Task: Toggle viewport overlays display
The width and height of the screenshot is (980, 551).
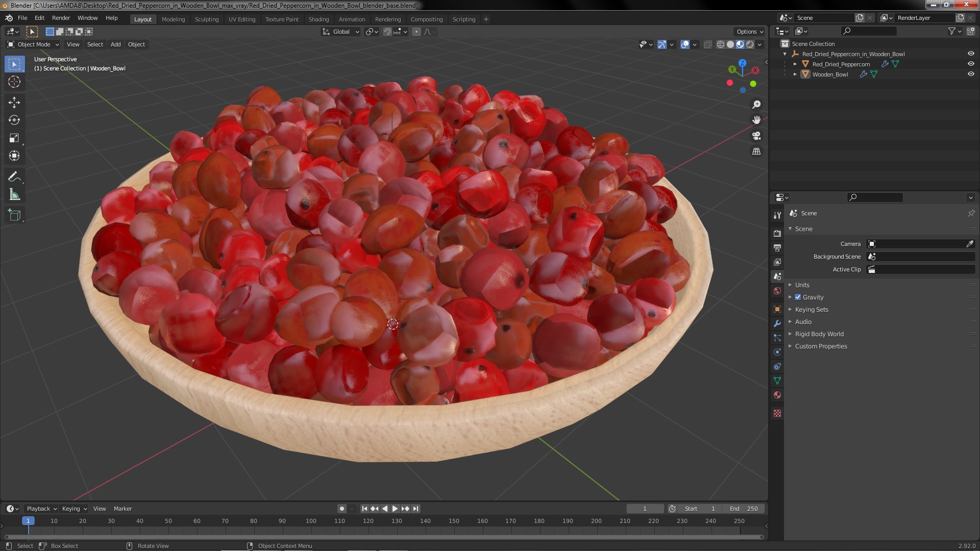Action: (685, 44)
